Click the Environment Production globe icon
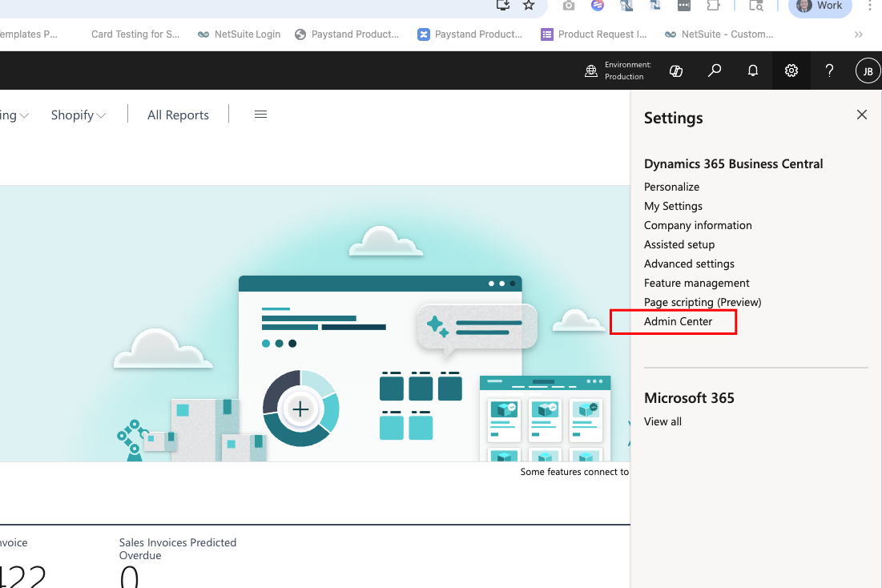This screenshot has width=882, height=588. tap(591, 71)
